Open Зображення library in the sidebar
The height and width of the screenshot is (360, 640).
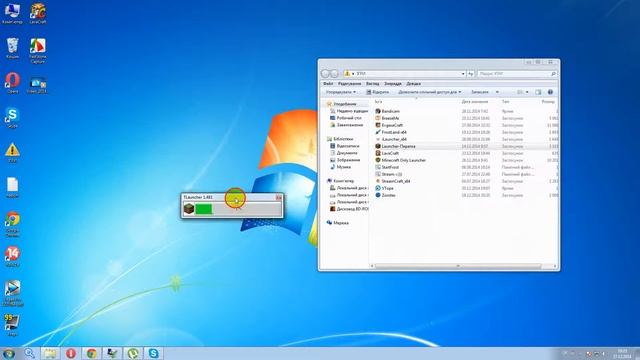tap(345, 160)
